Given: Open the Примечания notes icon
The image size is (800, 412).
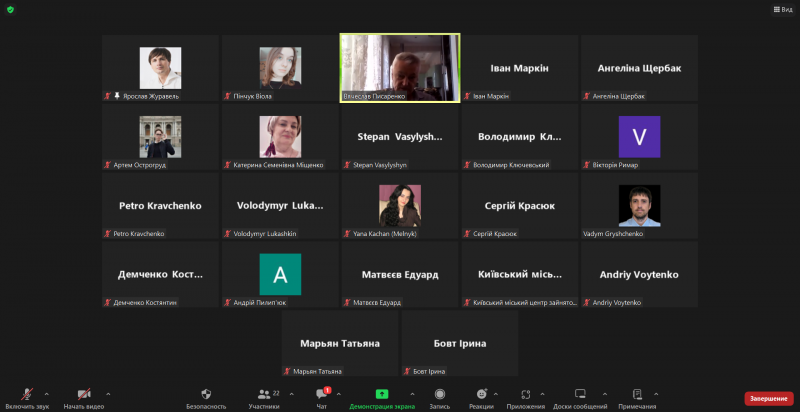Looking at the screenshot, I should click(637, 394).
